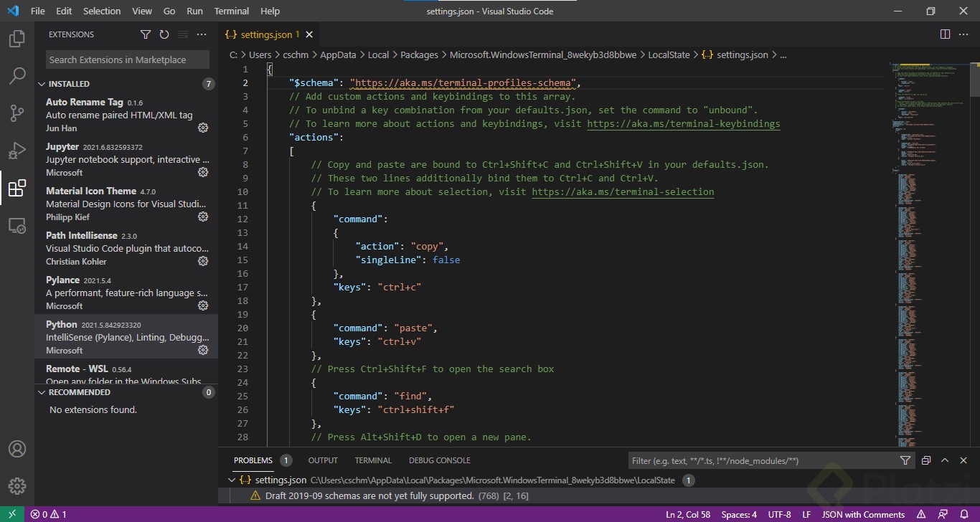The width and height of the screenshot is (980, 522).
Task: Maximize the panel with the up chevron
Action: [945, 460]
